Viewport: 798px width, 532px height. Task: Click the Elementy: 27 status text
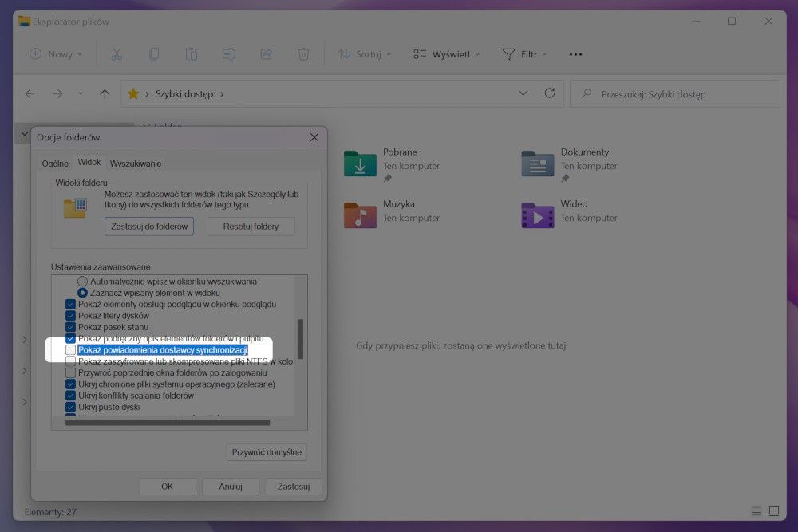point(50,511)
